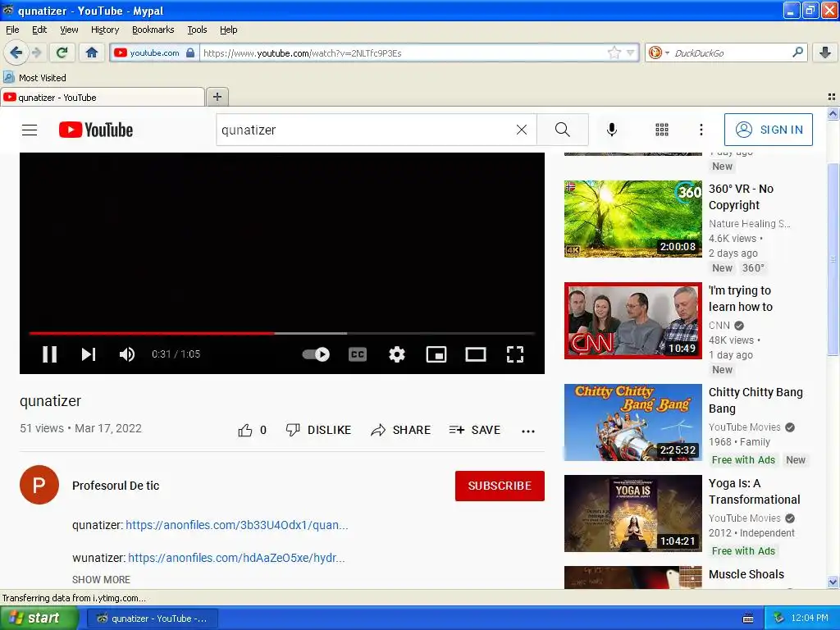Go back with browser back arrow

(16, 52)
